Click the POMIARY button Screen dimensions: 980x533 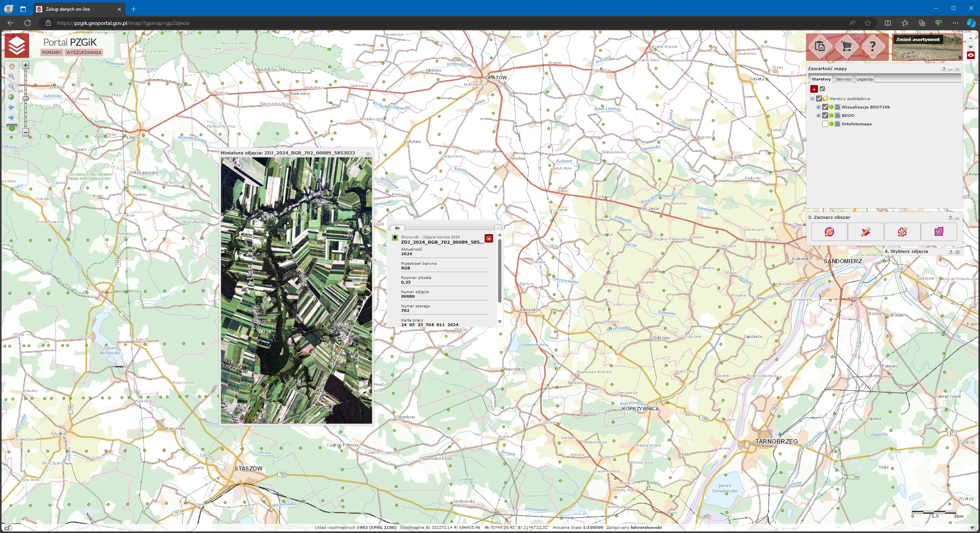click(52, 52)
